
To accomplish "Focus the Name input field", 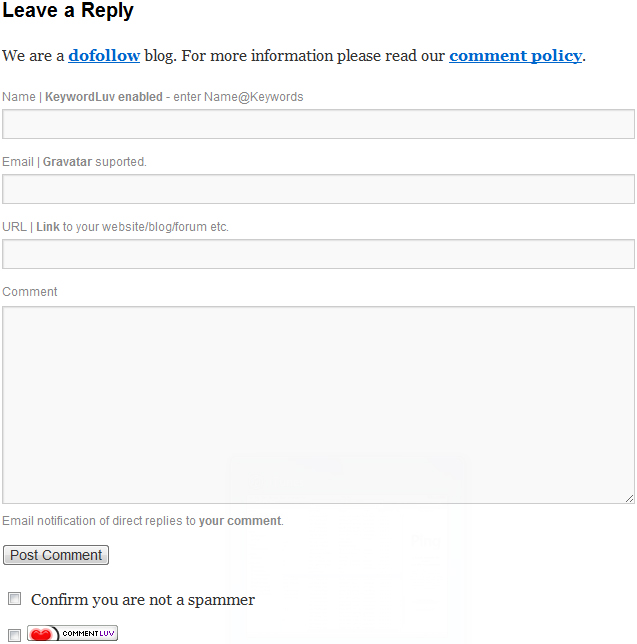I will click(318, 124).
